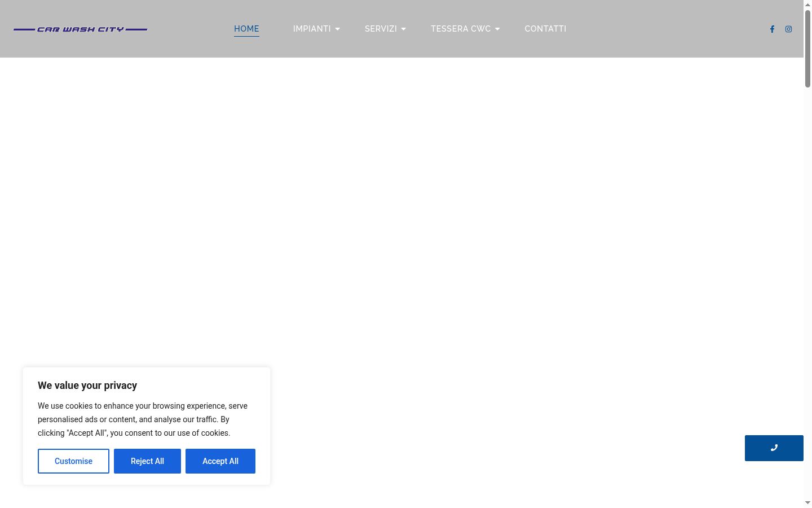Click the Customise cookies button
Image resolution: width=812 pixels, height=508 pixels.
pos(73,461)
